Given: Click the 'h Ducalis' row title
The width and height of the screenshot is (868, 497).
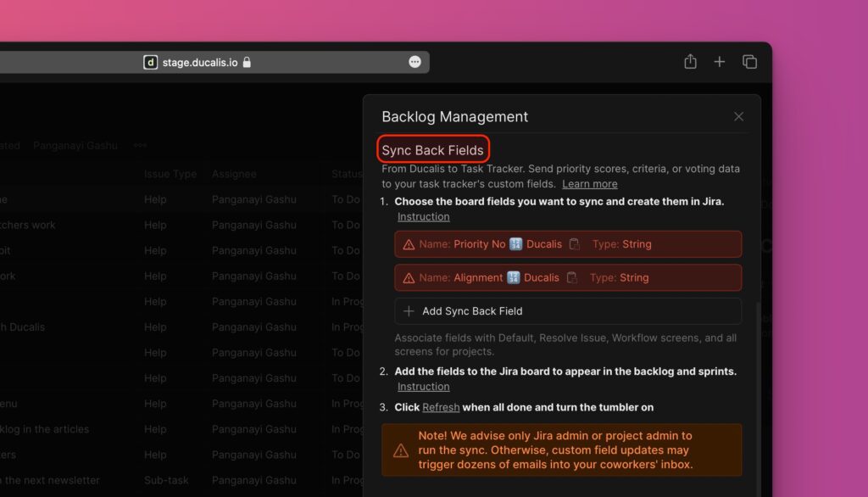Looking at the screenshot, I should [22, 327].
